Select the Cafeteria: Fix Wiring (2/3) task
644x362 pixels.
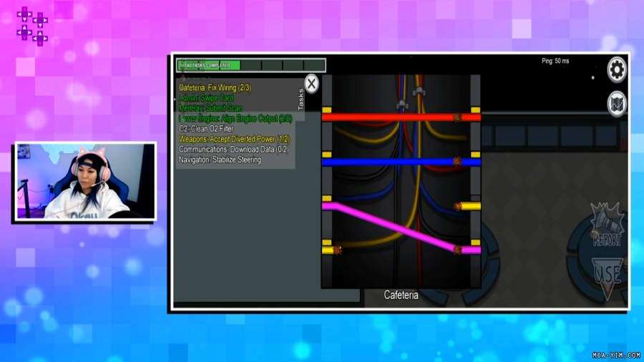(215, 88)
